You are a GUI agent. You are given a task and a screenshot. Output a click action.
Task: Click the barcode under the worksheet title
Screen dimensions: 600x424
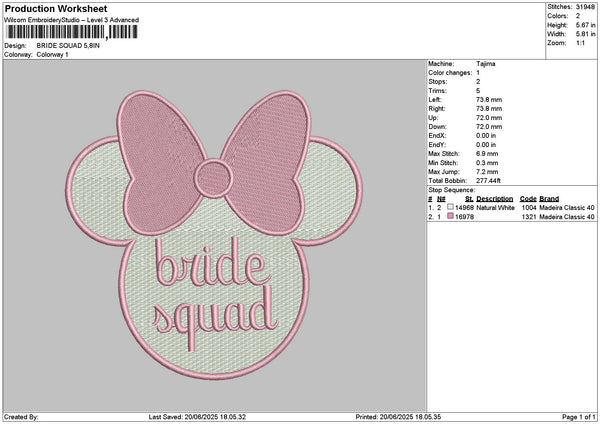point(72,32)
